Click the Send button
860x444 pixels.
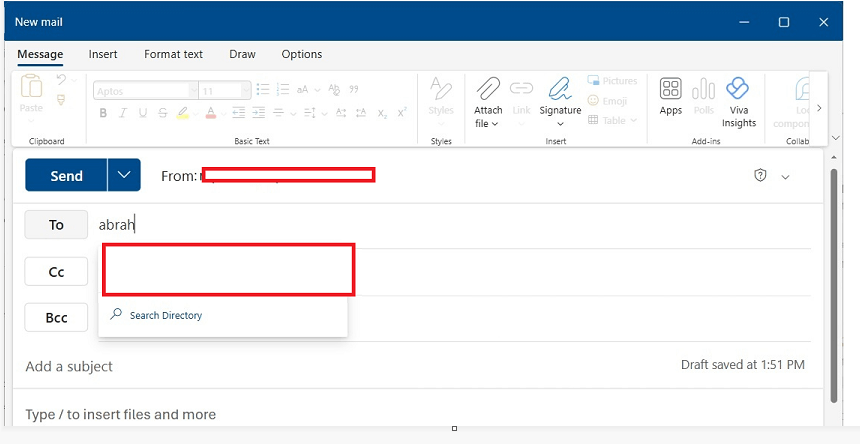[x=66, y=175]
